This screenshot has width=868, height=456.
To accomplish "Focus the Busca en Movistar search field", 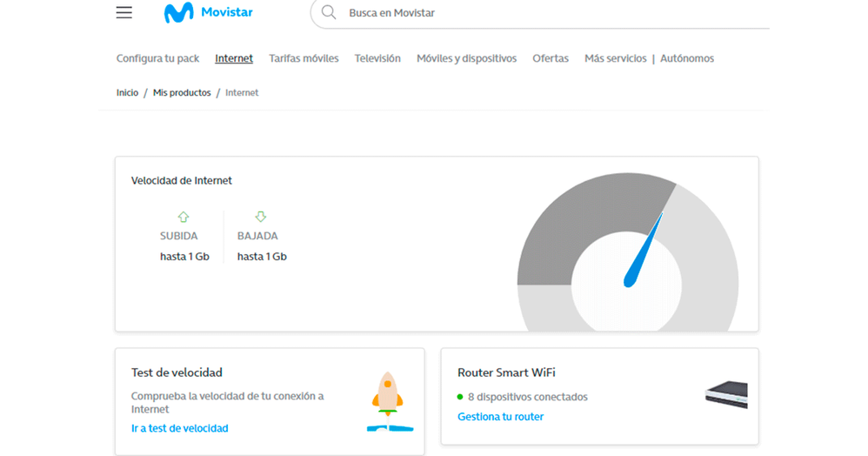I will point(540,13).
